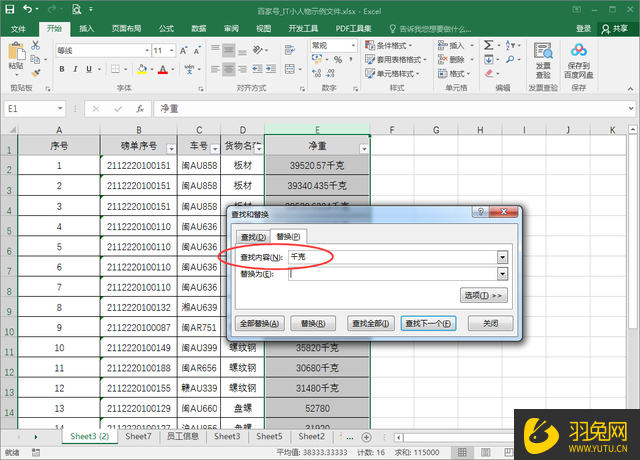Click the 关闭 Close button in the dialog
The image size is (640, 460).
point(490,324)
